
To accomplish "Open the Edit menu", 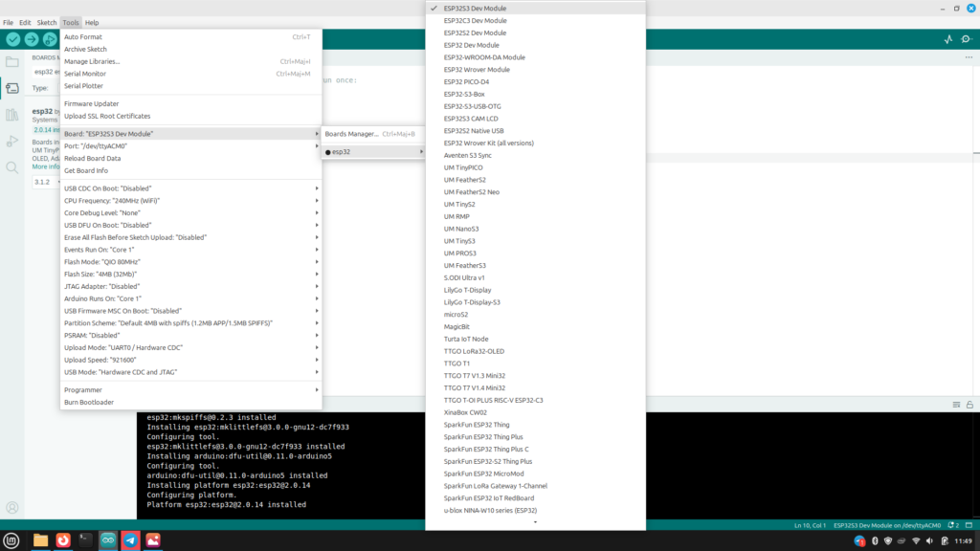I will 25,23.
